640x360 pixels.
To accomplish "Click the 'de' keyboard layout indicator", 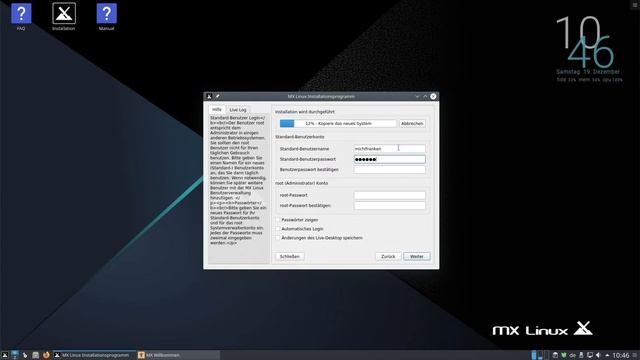I will (x=573, y=356).
